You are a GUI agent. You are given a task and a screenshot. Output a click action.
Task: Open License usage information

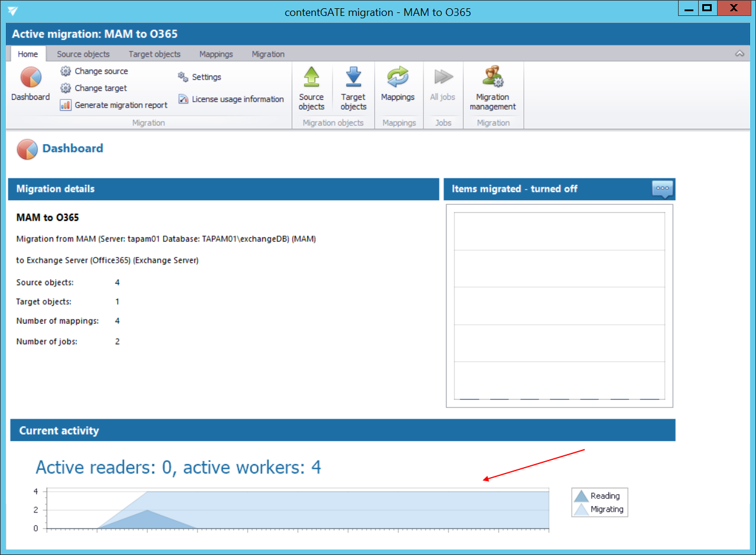point(231,99)
